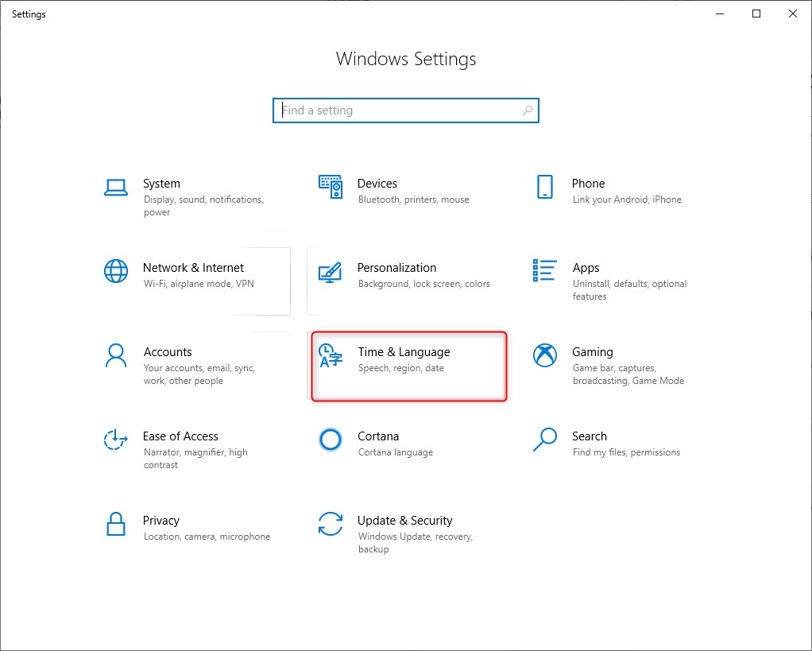Open the Phone category title
Image resolution: width=812 pixels, height=651 pixels.
coord(588,184)
